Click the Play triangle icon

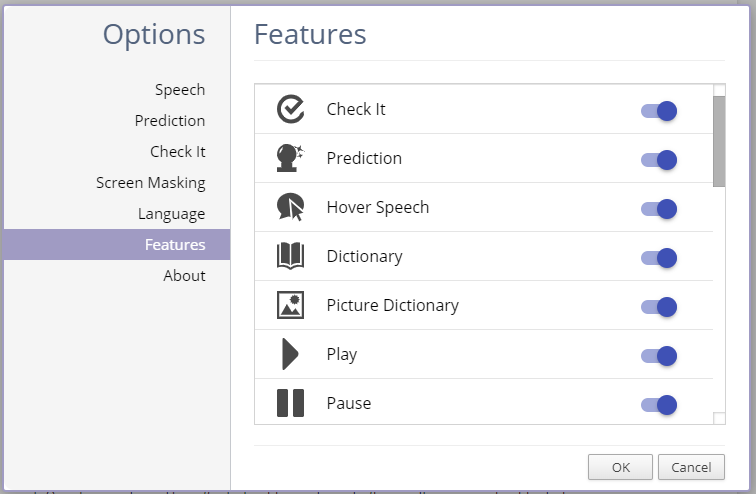(x=290, y=354)
